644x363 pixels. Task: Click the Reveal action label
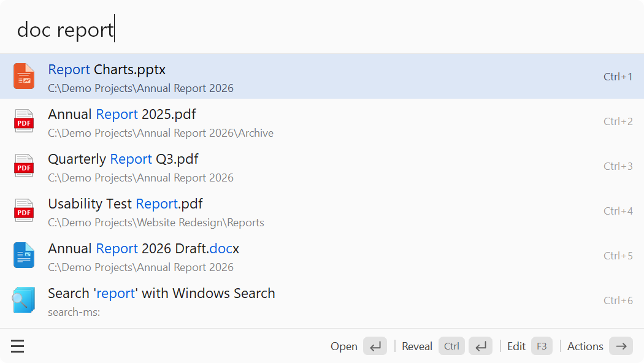pos(417,346)
